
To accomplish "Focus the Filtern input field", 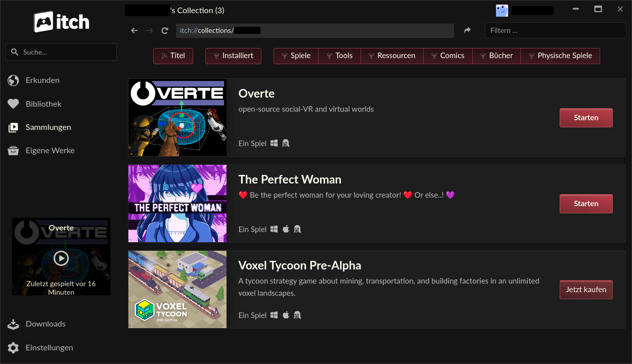I will pyautogui.click(x=555, y=30).
